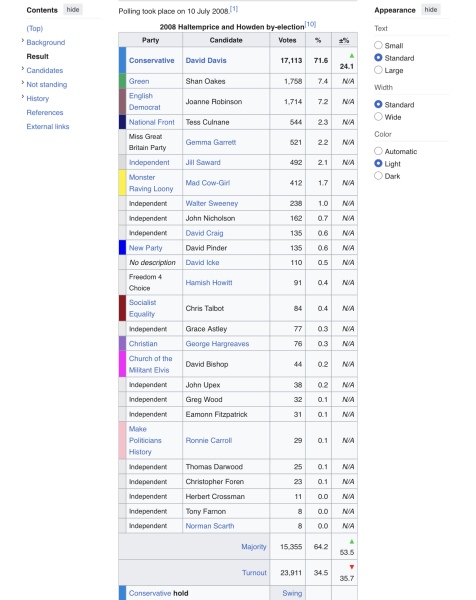Select Dark color mode

click(378, 175)
